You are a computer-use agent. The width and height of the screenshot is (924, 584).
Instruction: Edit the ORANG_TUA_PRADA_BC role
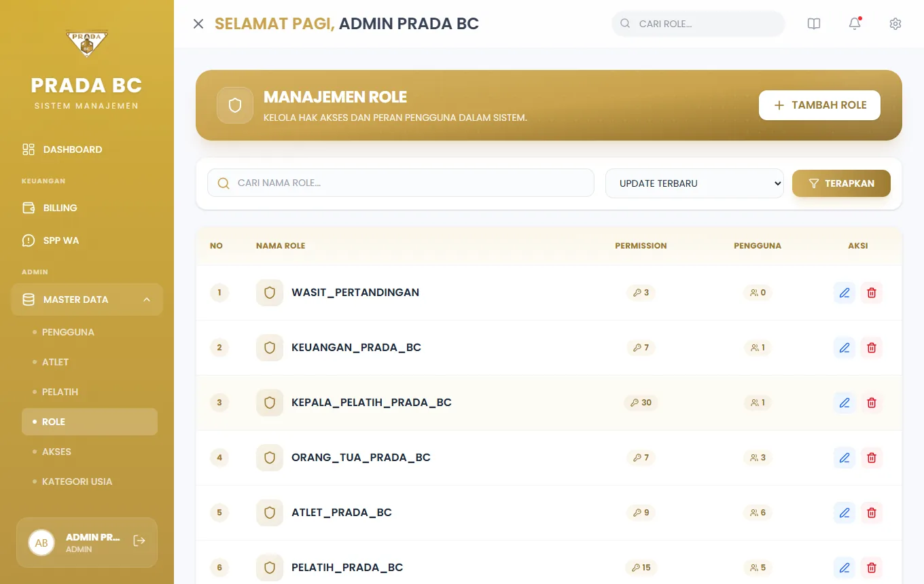point(845,458)
